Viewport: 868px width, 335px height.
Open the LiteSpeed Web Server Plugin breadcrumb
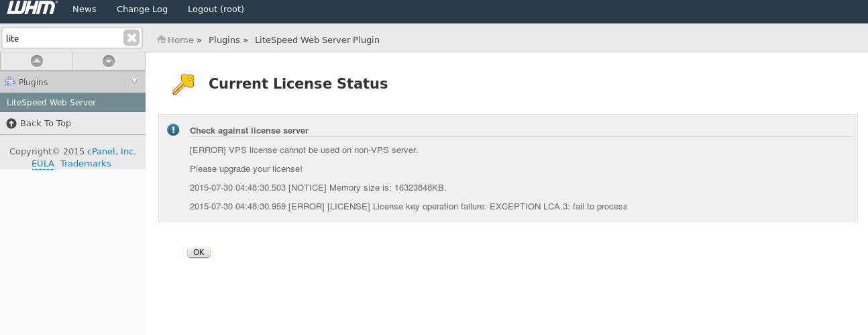tap(317, 40)
